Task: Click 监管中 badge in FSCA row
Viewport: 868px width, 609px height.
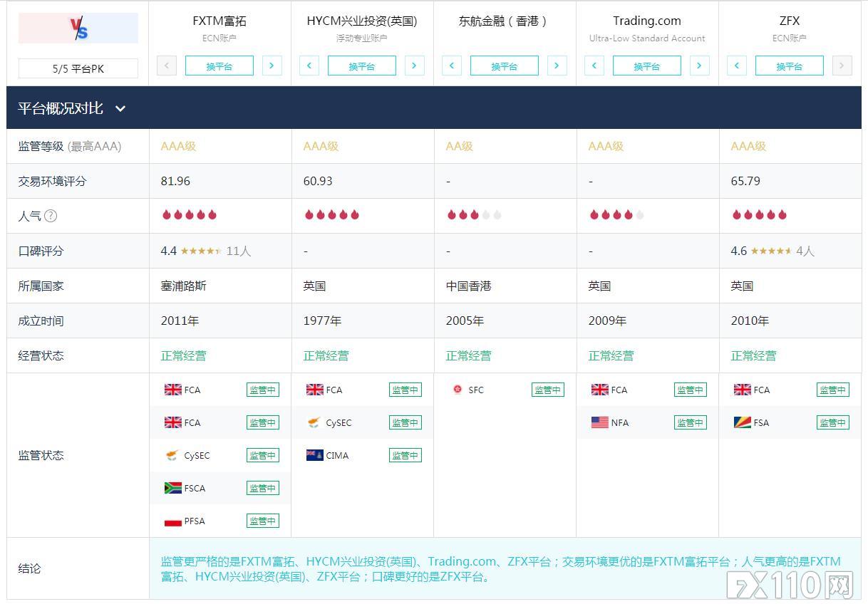Action: click(x=263, y=488)
